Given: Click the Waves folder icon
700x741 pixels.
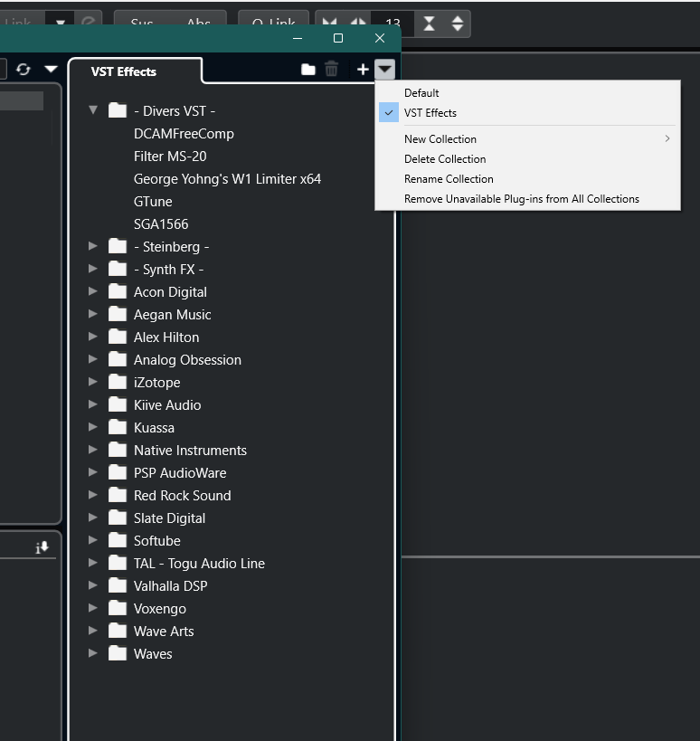Looking at the screenshot, I should pyautogui.click(x=118, y=653).
